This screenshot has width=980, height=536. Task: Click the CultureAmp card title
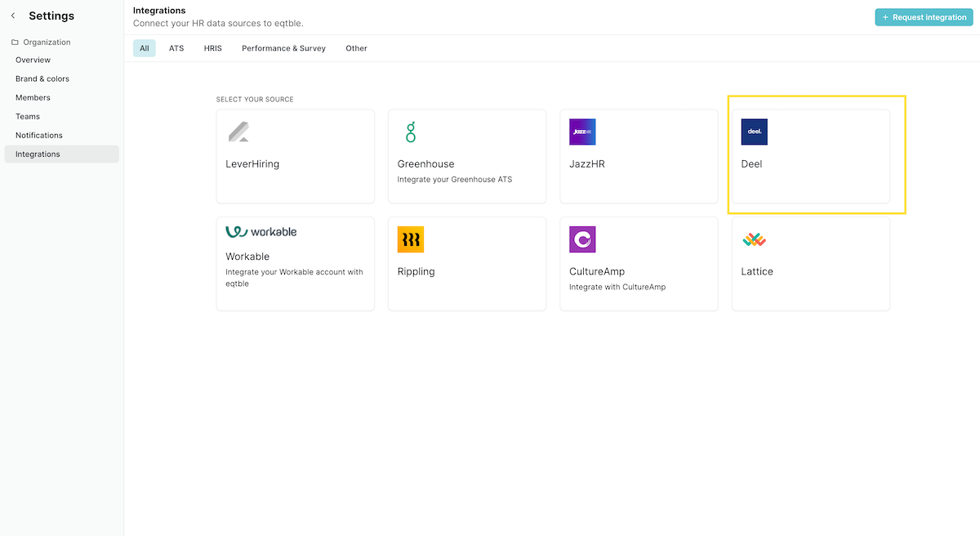tap(597, 271)
